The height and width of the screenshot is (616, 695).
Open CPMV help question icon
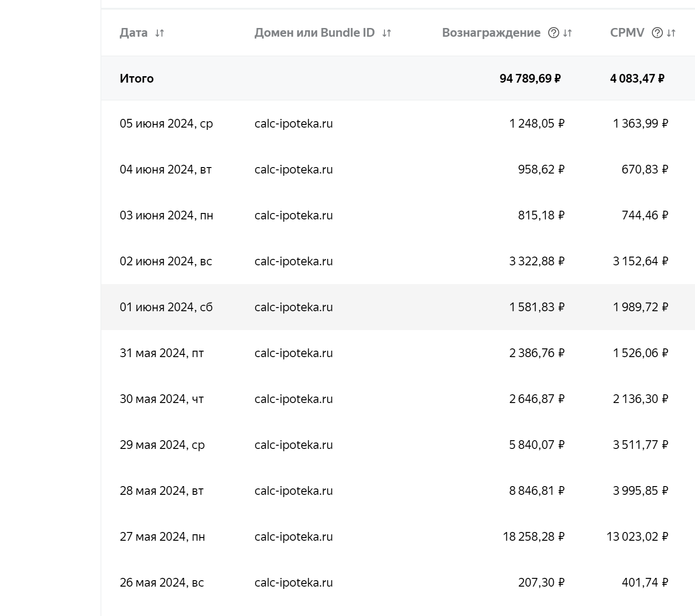[x=657, y=33]
